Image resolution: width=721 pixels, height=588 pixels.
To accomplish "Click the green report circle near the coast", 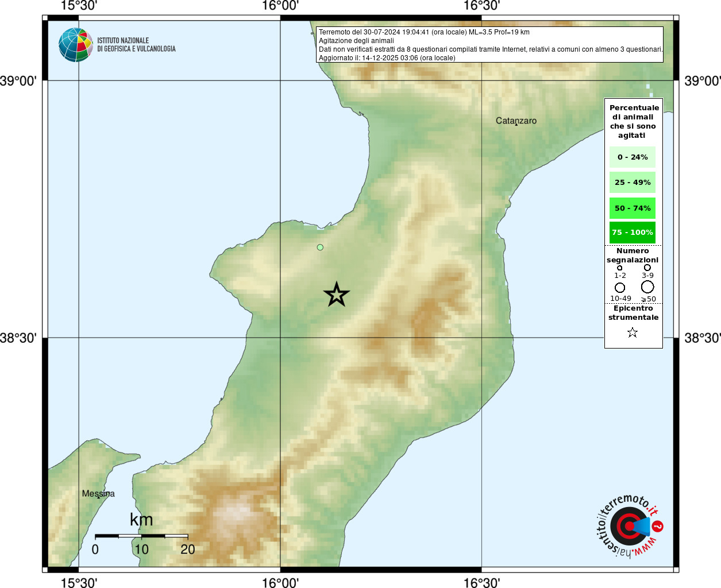I will (x=320, y=247).
